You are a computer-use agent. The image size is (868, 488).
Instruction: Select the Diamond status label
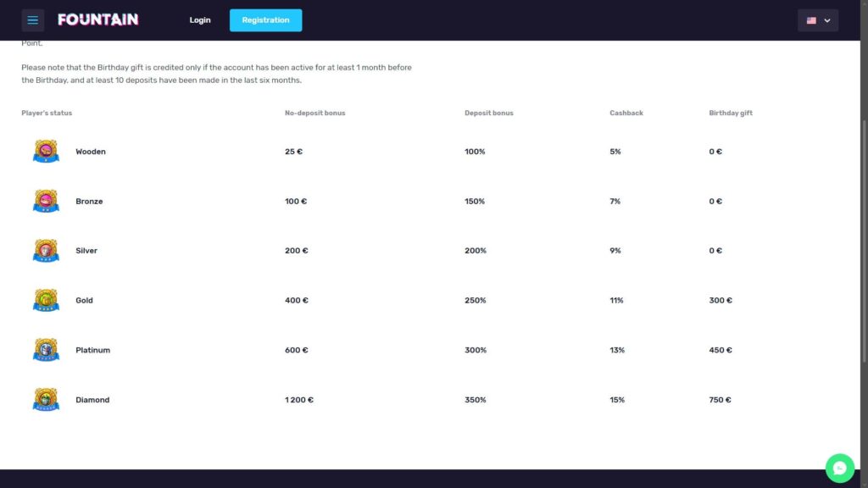pos(92,400)
